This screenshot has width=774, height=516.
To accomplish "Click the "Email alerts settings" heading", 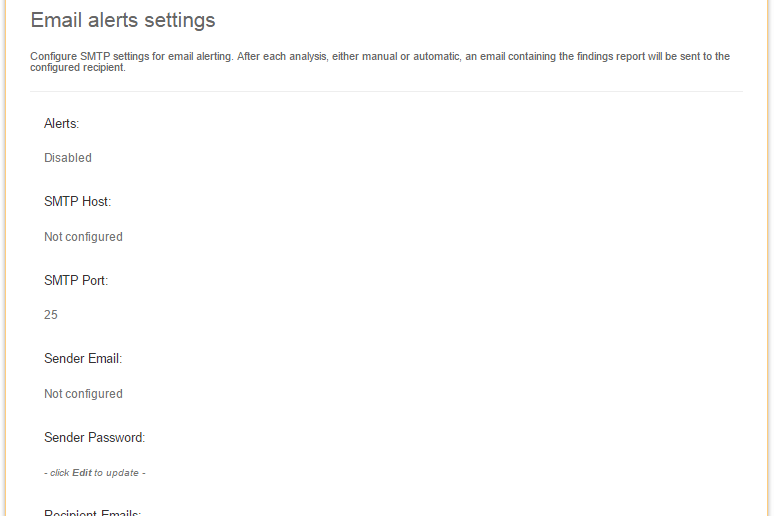I will pos(123,20).
